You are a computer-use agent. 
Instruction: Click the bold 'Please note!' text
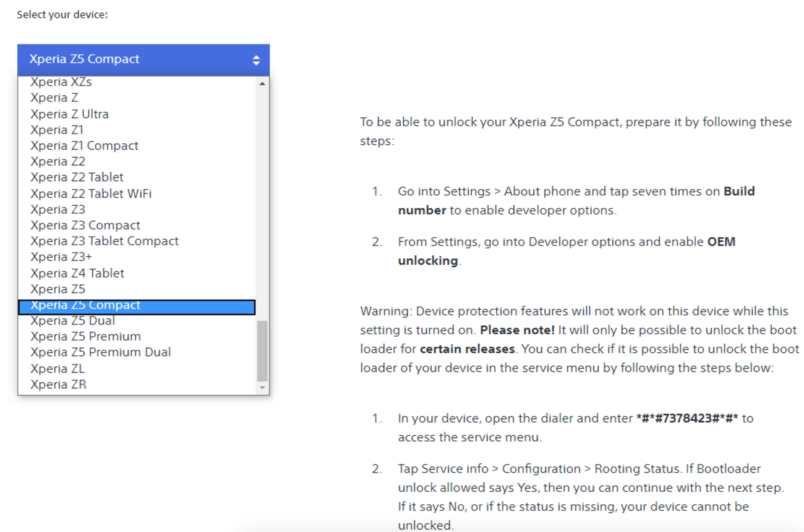pos(517,330)
